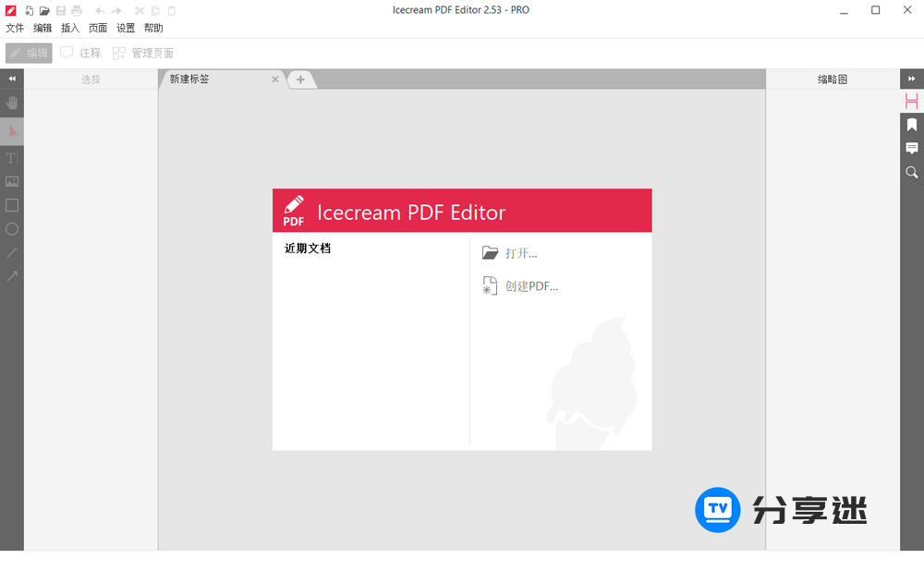Open the Bookmarks panel on the right
Viewport: 924px width, 570px height.
point(912,124)
